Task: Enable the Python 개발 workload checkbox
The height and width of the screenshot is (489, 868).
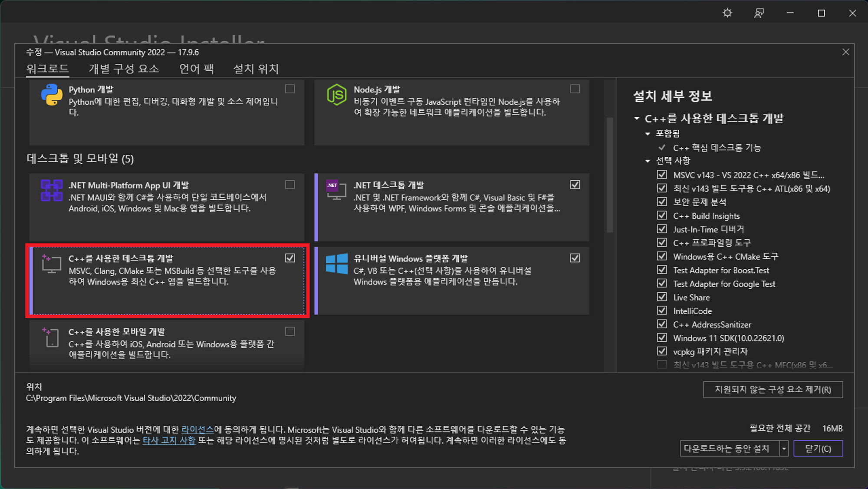Action: (290, 89)
